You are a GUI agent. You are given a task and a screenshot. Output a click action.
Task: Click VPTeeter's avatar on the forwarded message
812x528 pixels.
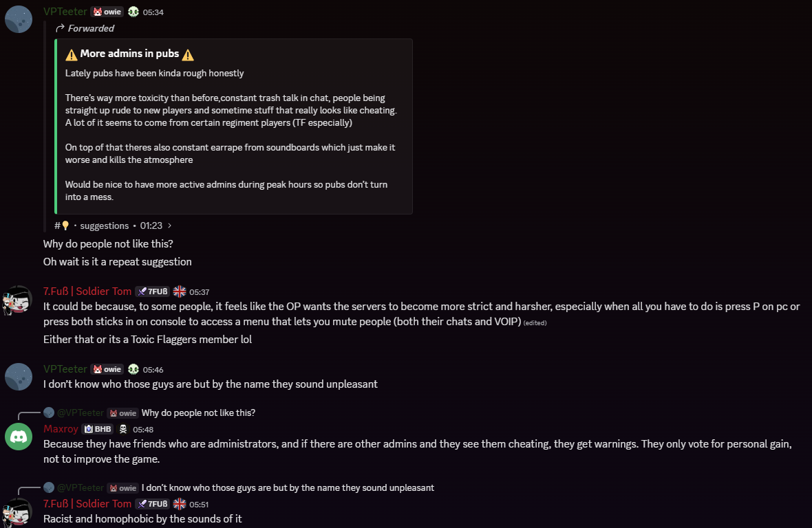tap(19, 19)
